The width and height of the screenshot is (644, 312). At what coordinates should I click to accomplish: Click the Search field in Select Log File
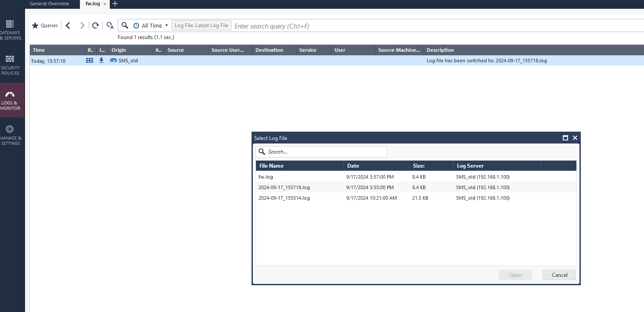[x=325, y=152]
